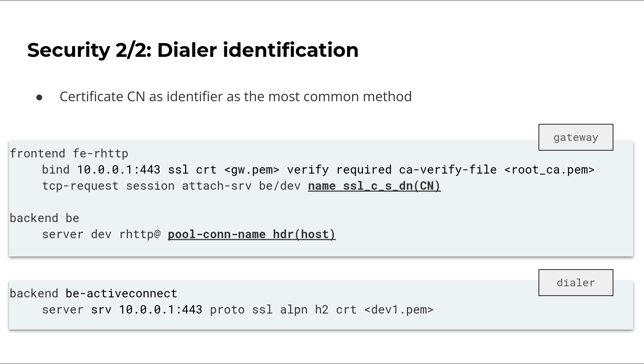
Task: Click 'tcp-request session attach-srv' text
Action: coord(147,186)
